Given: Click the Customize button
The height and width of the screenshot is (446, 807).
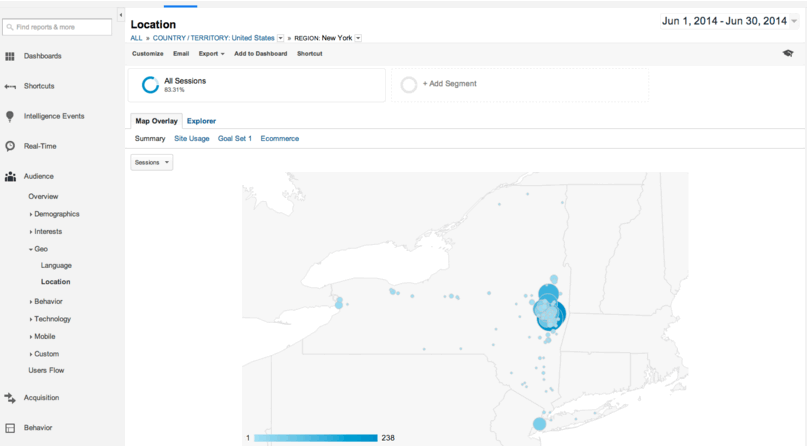Looking at the screenshot, I should 148,53.
